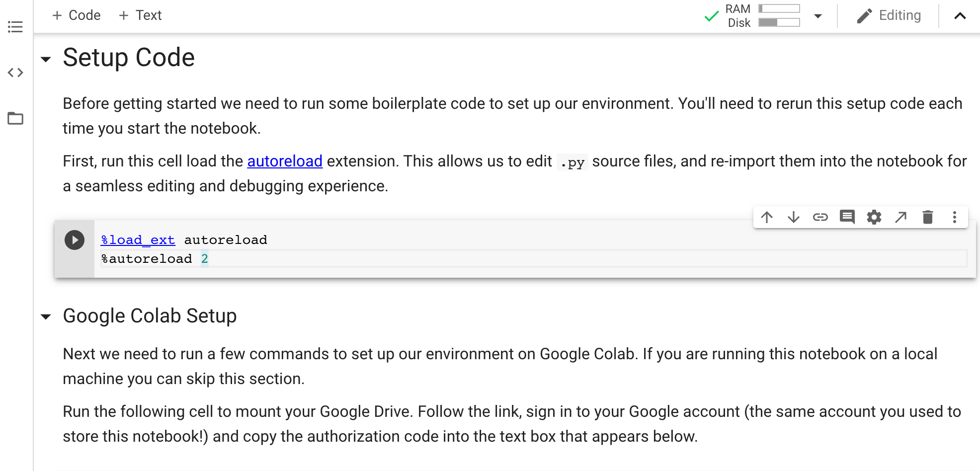Viewport: 980px width, 471px height.
Task: Collapse the Google Colab Setup section
Action: click(x=46, y=317)
